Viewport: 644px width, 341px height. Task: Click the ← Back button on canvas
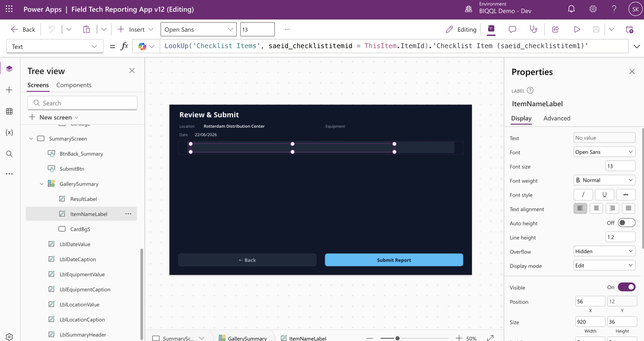tap(247, 260)
